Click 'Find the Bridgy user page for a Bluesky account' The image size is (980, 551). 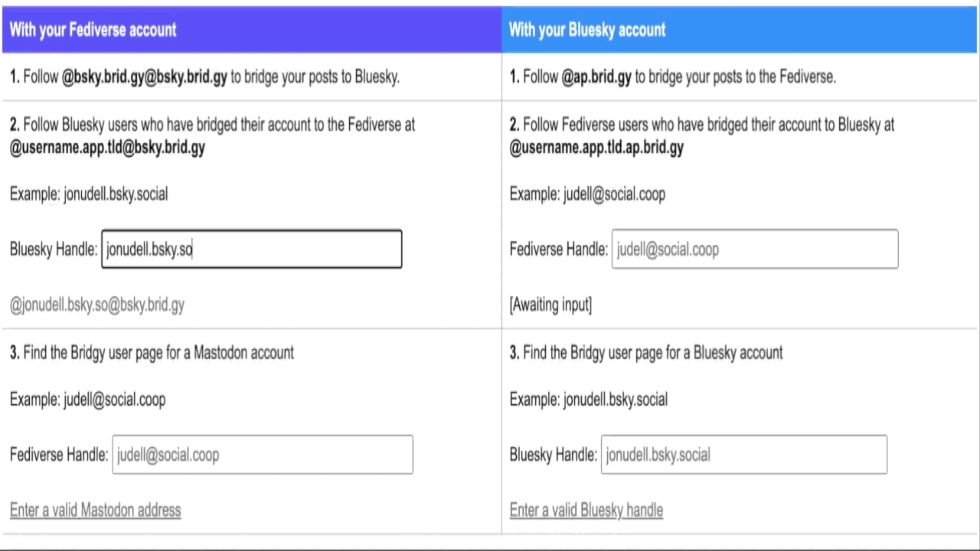click(x=653, y=353)
